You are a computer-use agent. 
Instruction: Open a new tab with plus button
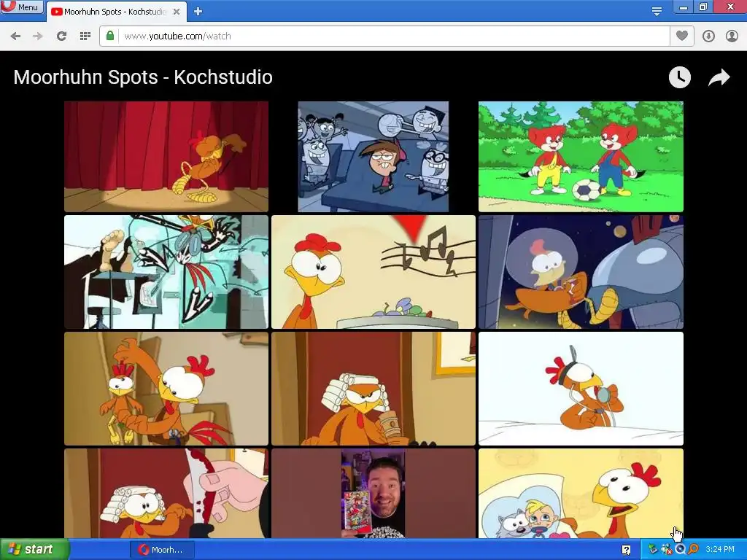point(198,12)
